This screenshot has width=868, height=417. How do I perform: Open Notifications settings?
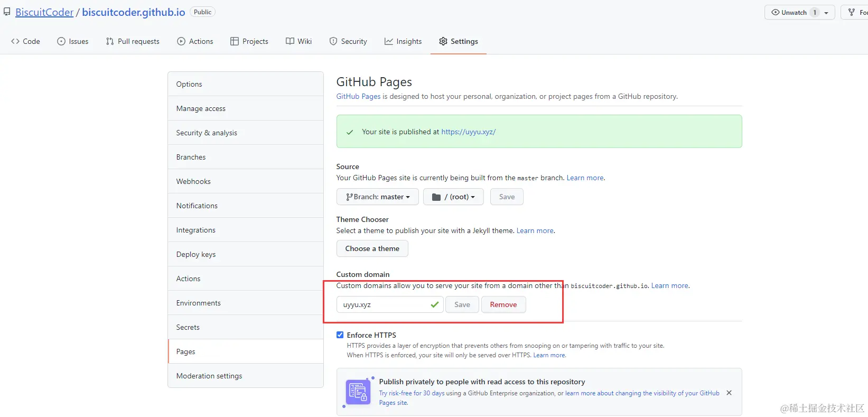tap(246, 206)
